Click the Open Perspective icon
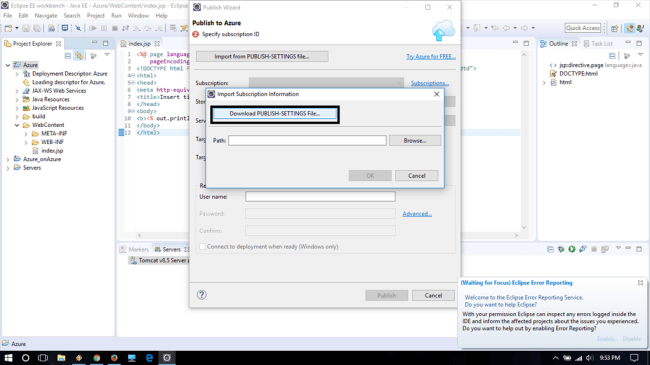This screenshot has height=365, width=650. (x=614, y=28)
